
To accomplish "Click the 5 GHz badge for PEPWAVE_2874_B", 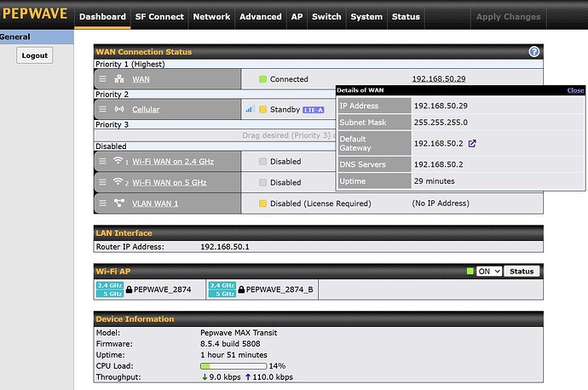I will [x=222, y=294].
